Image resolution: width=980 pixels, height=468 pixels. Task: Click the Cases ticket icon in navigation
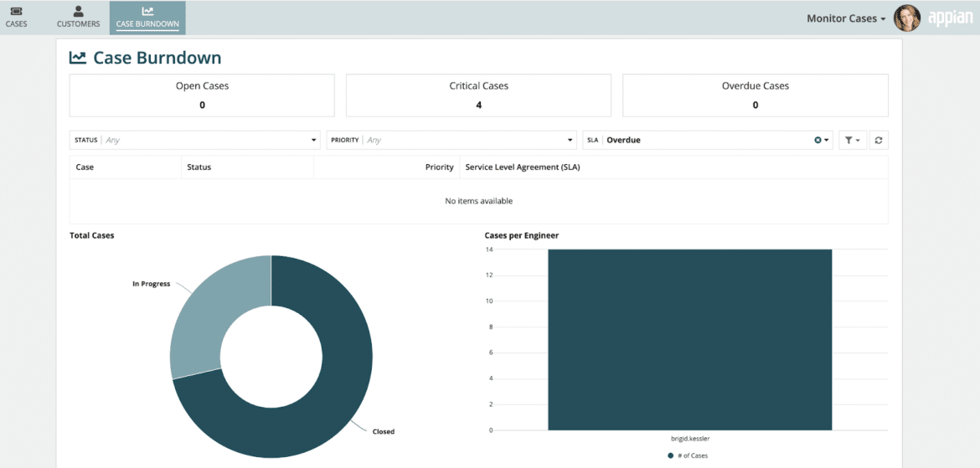pyautogui.click(x=16, y=11)
